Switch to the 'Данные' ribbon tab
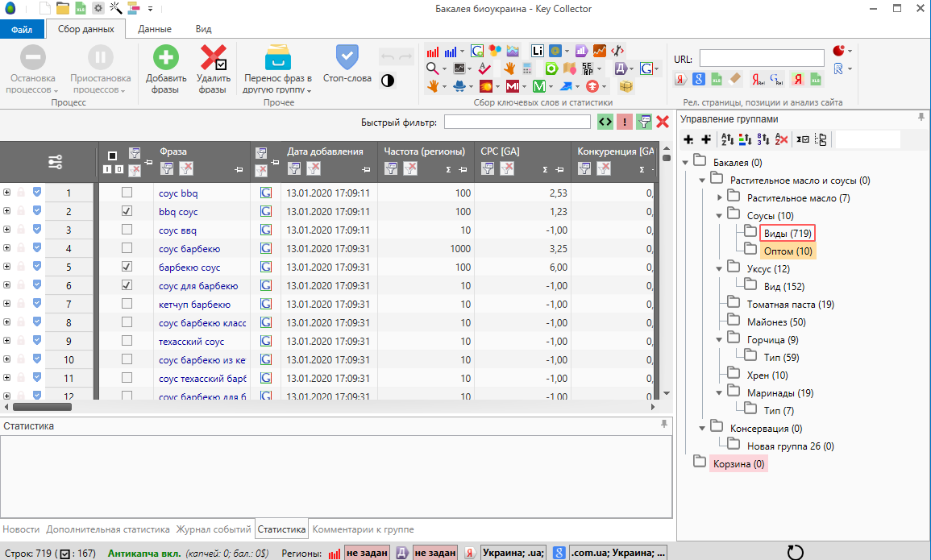 coord(155,29)
